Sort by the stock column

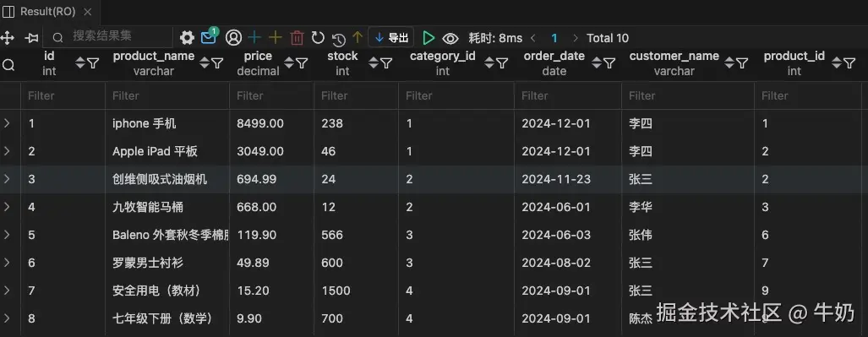click(x=374, y=63)
